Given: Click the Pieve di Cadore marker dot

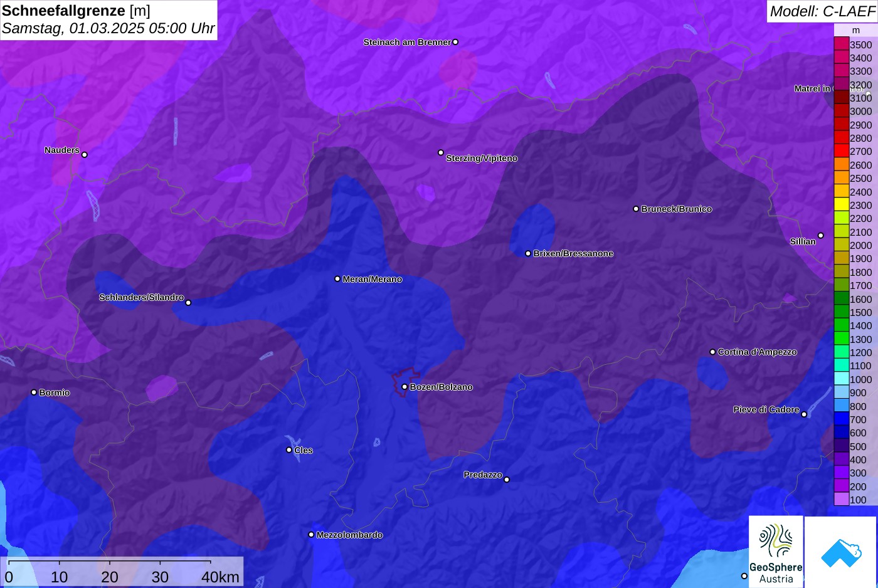Looking at the screenshot, I should coord(804,414).
